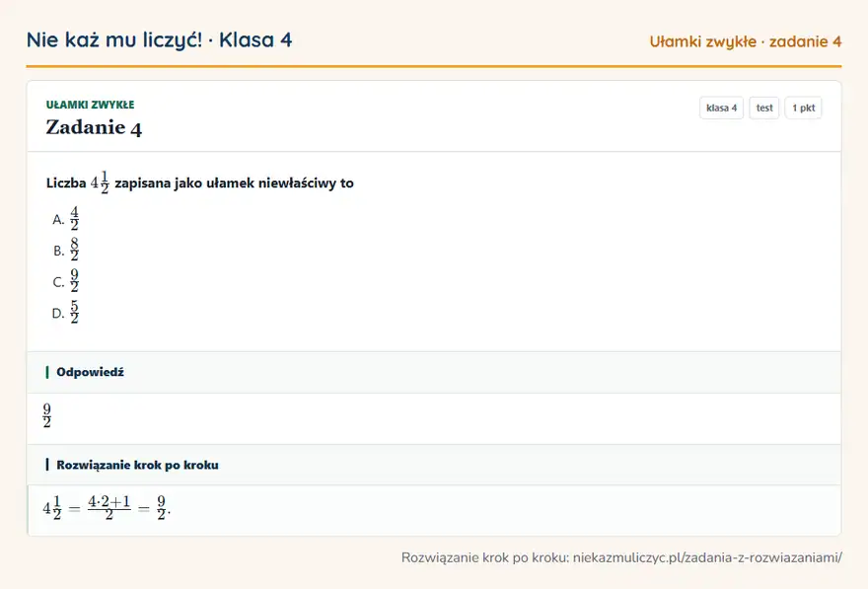Click the mixed number 4½ in the question
The width and height of the screenshot is (868, 589).
[x=100, y=183]
